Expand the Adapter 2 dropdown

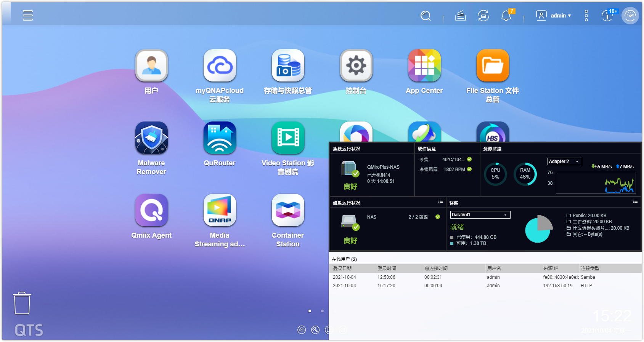click(x=565, y=161)
